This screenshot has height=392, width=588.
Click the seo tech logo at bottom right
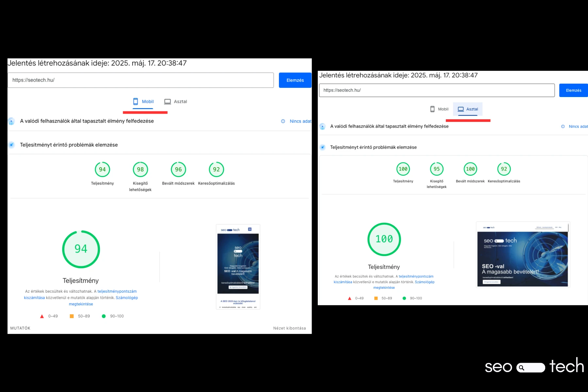[534, 367]
